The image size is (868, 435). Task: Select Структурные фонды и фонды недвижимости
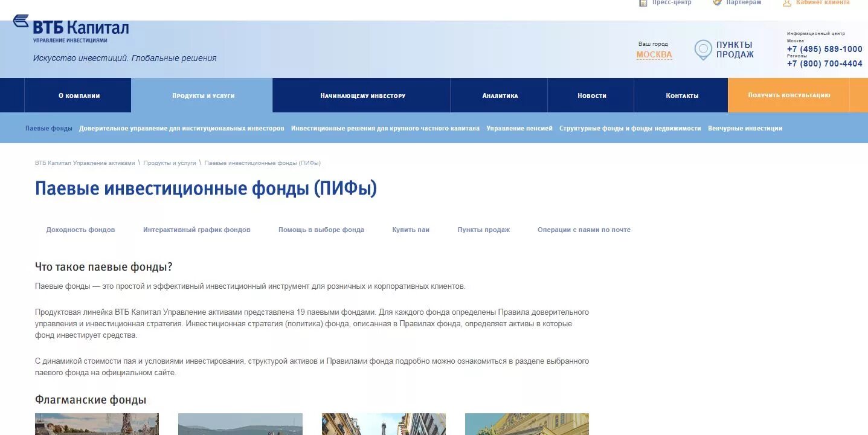(630, 128)
